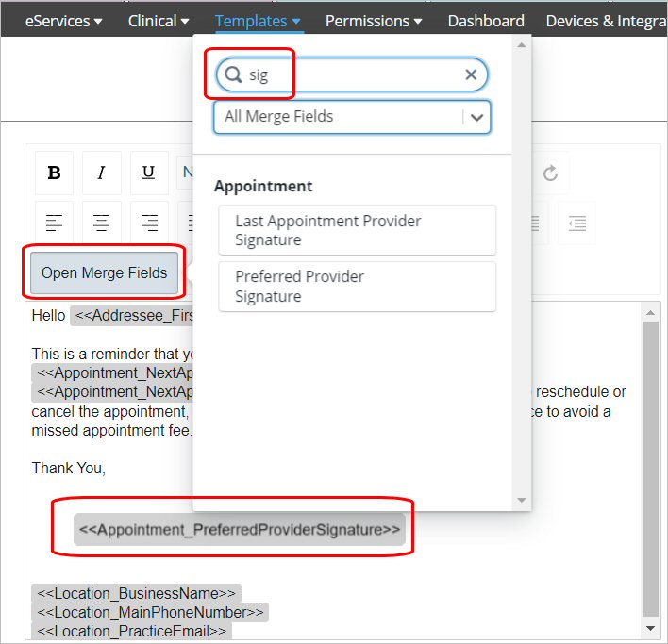Select Preferred Provider Signature merge field
The height and width of the screenshot is (644, 668).
(x=357, y=287)
